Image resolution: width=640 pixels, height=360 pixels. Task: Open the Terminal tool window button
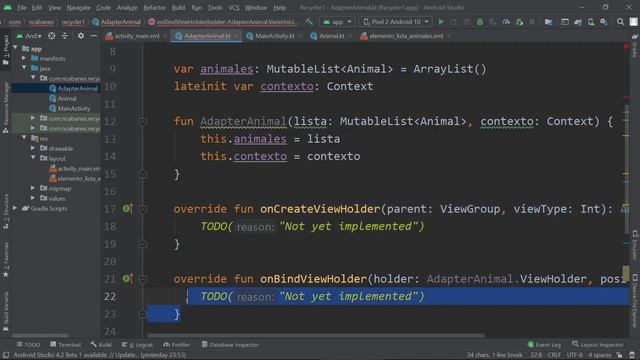click(x=65, y=345)
